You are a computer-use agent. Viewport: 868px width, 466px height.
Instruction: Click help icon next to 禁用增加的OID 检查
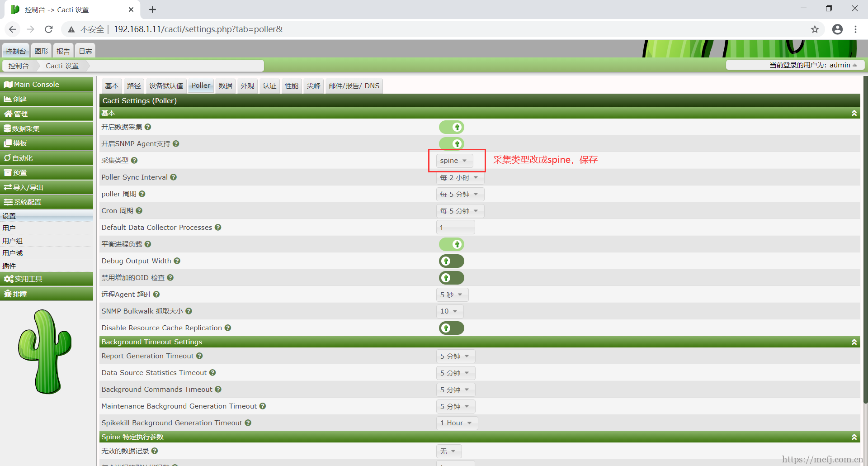170,278
